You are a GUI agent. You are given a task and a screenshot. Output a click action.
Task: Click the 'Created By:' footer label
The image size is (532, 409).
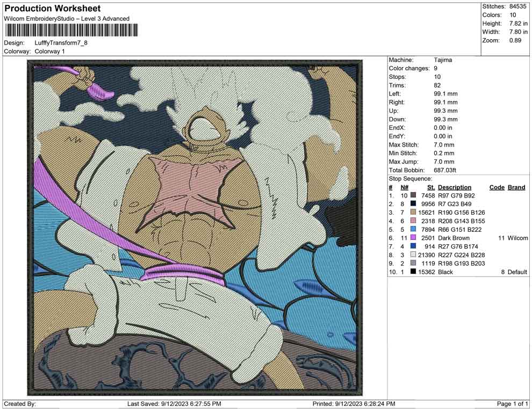tap(20, 404)
